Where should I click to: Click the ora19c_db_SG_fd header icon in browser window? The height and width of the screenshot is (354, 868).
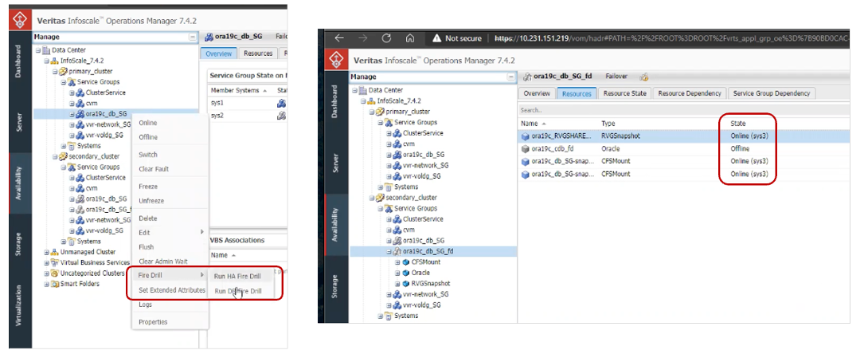click(x=527, y=77)
